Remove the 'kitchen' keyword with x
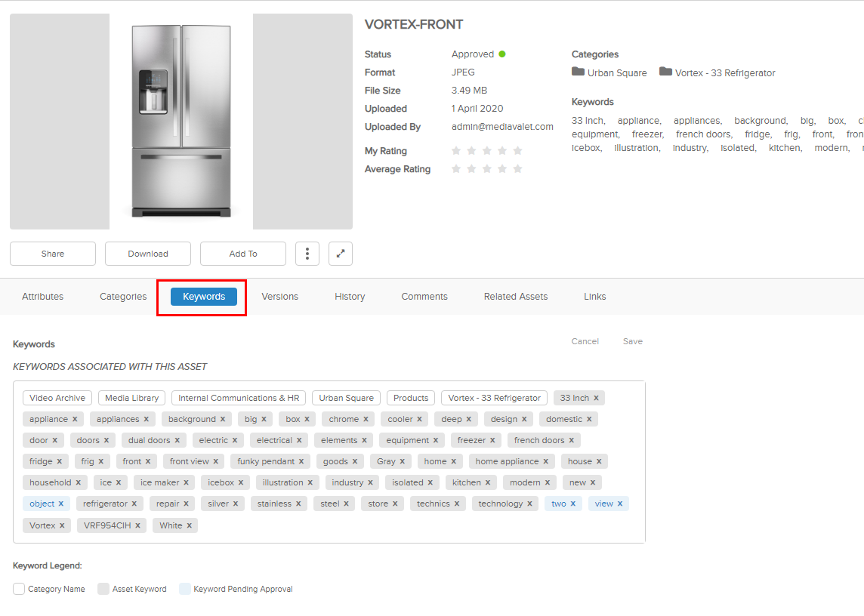 (x=488, y=482)
